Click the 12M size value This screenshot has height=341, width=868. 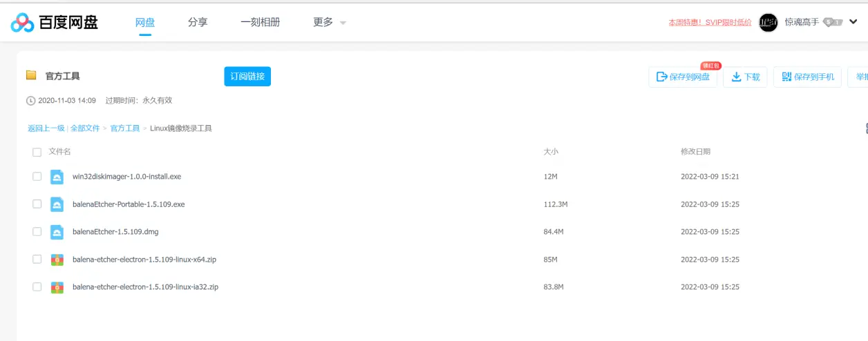pyautogui.click(x=551, y=177)
